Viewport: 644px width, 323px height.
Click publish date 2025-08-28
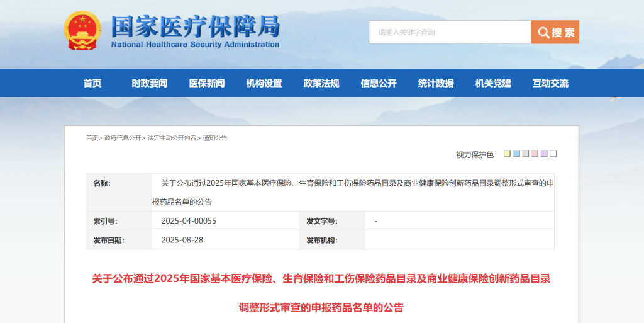(182, 240)
